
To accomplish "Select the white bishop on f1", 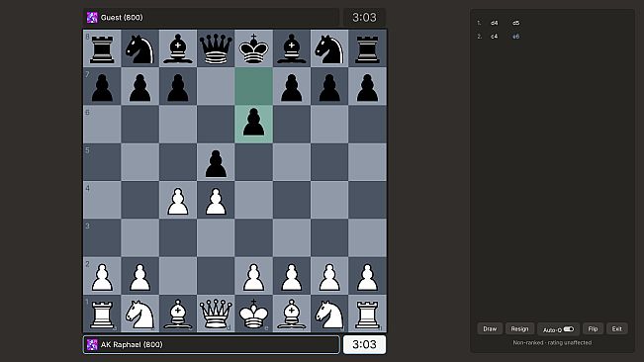I will pos(292,314).
